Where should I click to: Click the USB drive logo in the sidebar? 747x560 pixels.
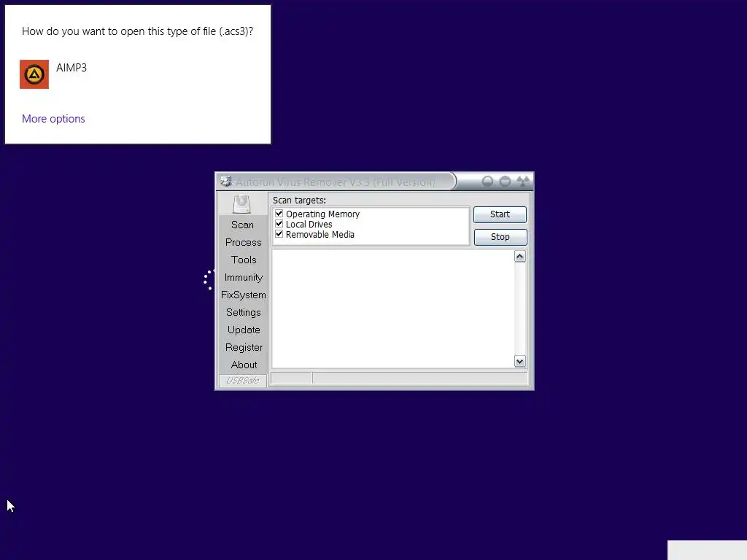(241, 203)
